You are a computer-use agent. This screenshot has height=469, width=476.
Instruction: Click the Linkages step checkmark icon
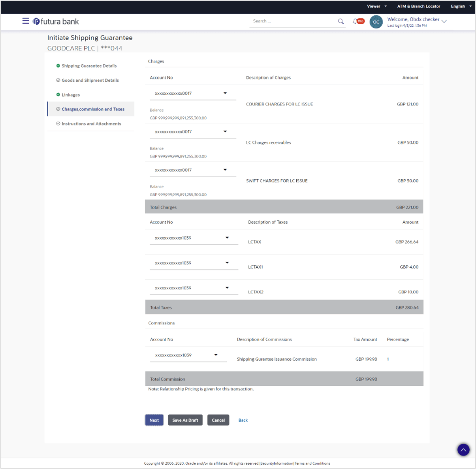pyautogui.click(x=58, y=95)
